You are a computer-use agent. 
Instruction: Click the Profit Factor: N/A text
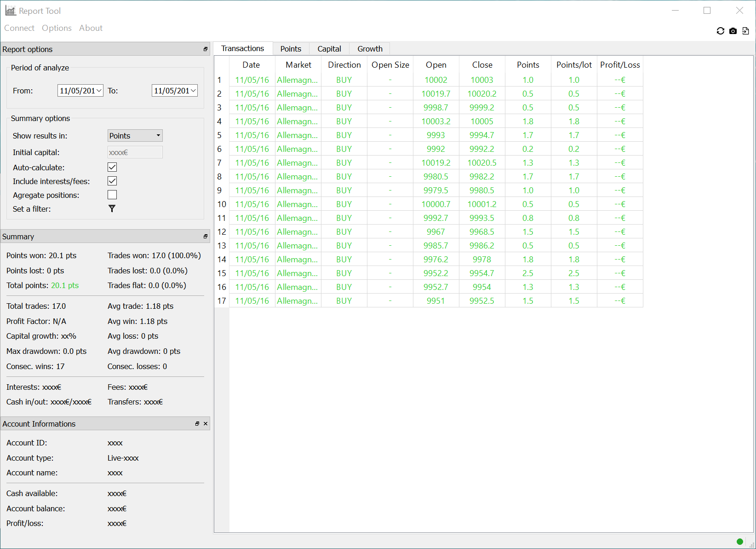click(x=36, y=321)
